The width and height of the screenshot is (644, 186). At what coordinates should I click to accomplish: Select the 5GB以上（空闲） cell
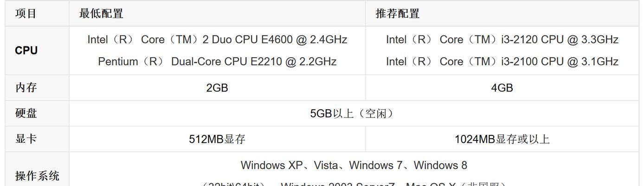(x=354, y=113)
